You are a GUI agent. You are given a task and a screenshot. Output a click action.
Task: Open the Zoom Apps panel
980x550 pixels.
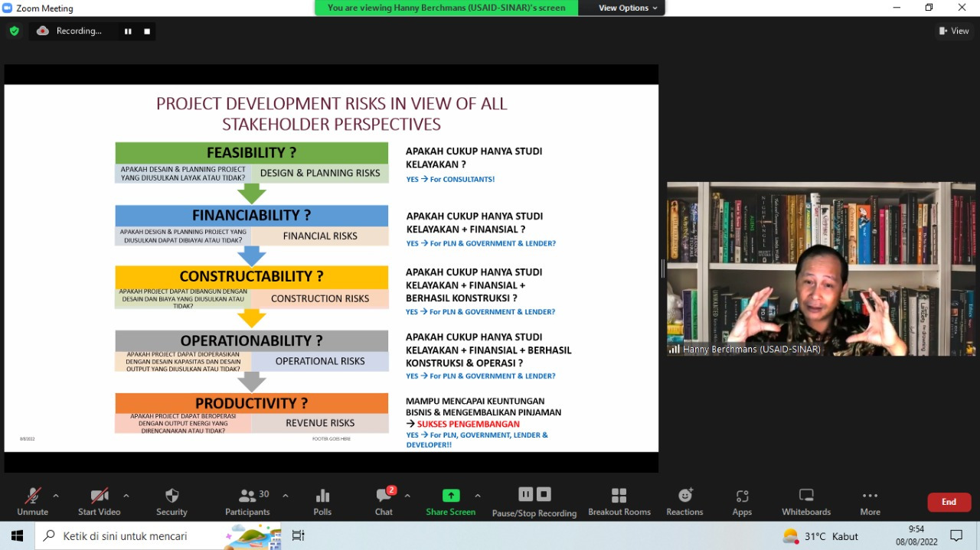(x=742, y=502)
